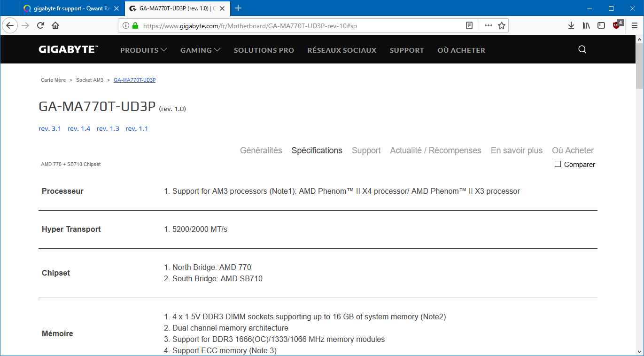Click the GA-MA770T-UD3P product title
Viewport: 644px width, 356px height.
coord(97,107)
